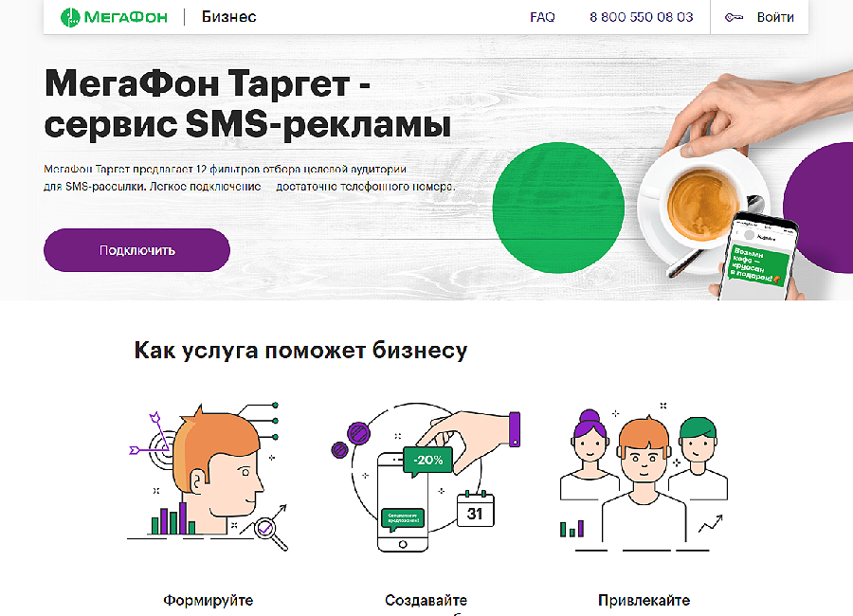Image resolution: width=853 pixels, height=616 pixels.
Task: Click the phone number 8 800 550 08 03
Action: point(642,17)
